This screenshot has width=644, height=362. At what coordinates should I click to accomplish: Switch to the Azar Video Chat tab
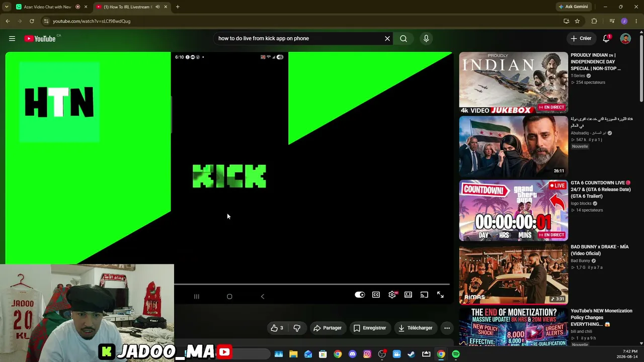coord(48,7)
